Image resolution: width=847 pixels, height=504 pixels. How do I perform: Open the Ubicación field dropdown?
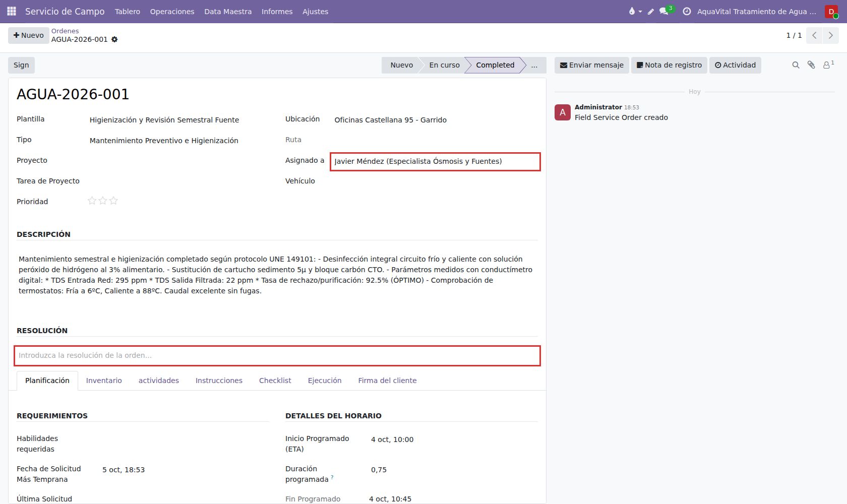point(435,120)
